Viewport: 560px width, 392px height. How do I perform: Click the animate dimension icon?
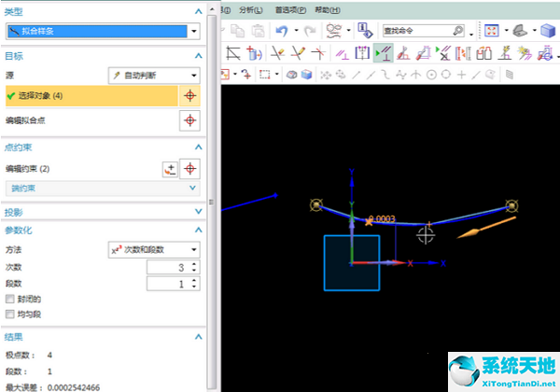[463, 53]
